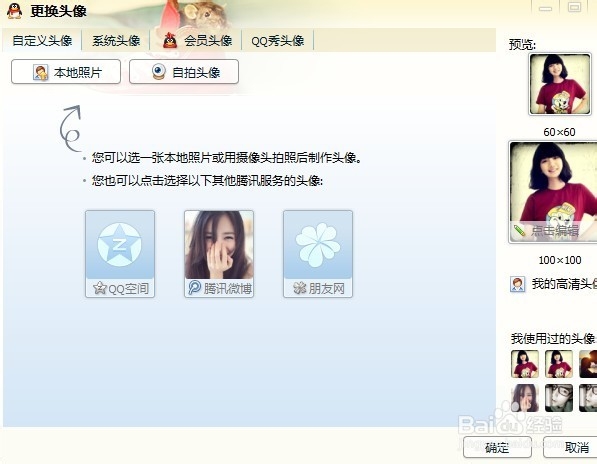
Task: Select the 会员头像 tab
Action: coord(196,40)
